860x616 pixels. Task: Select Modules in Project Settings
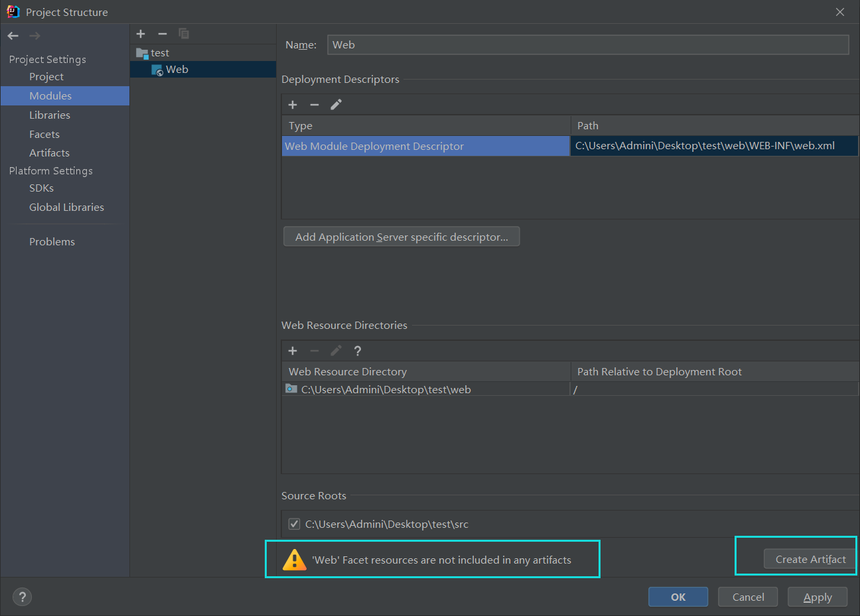(65, 95)
